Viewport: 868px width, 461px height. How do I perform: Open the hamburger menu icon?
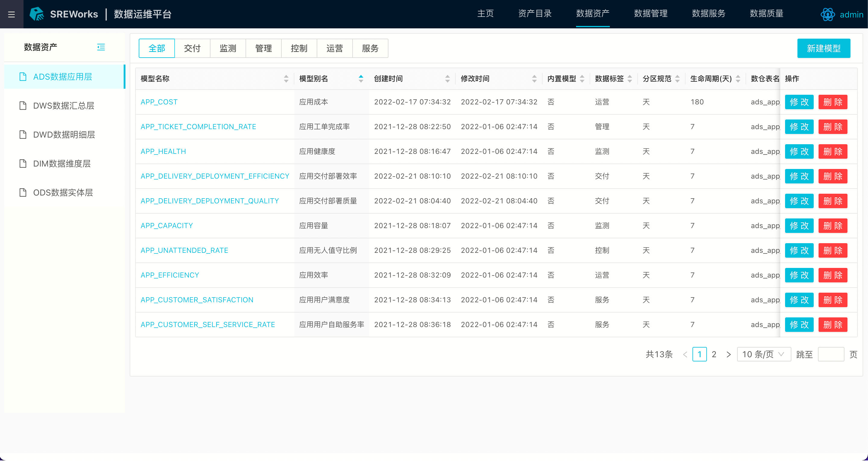(11, 14)
